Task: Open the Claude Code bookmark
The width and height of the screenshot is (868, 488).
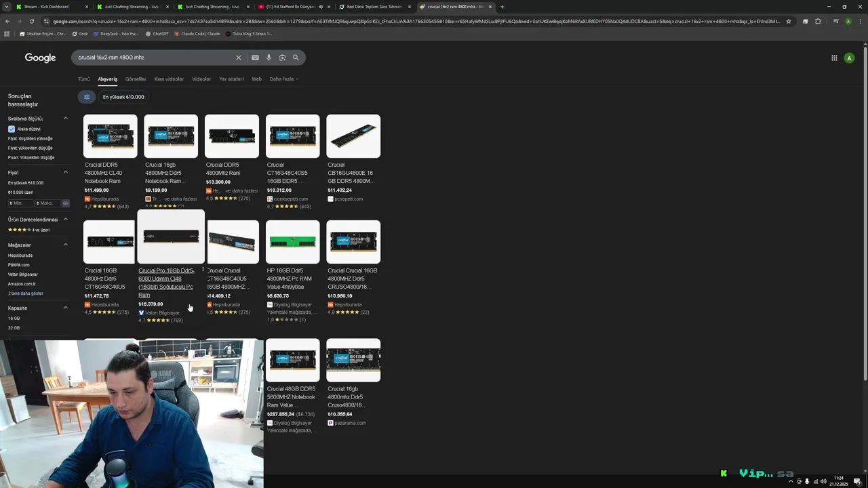Action: [197, 33]
